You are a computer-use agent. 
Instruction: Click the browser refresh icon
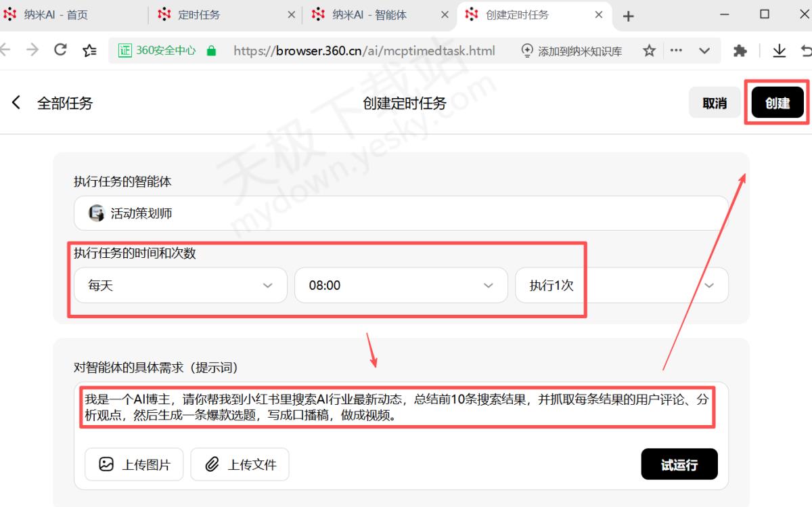point(60,50)
